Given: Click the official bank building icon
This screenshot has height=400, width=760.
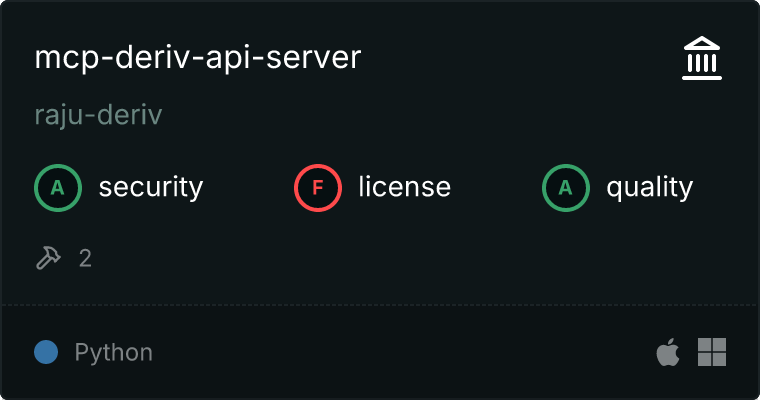Looking at the screenshot, I should click(701, 60).
